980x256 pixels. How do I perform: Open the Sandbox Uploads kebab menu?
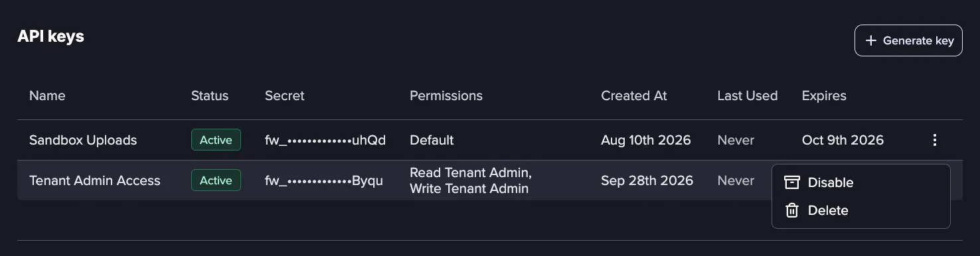click(x=935, y=140)
